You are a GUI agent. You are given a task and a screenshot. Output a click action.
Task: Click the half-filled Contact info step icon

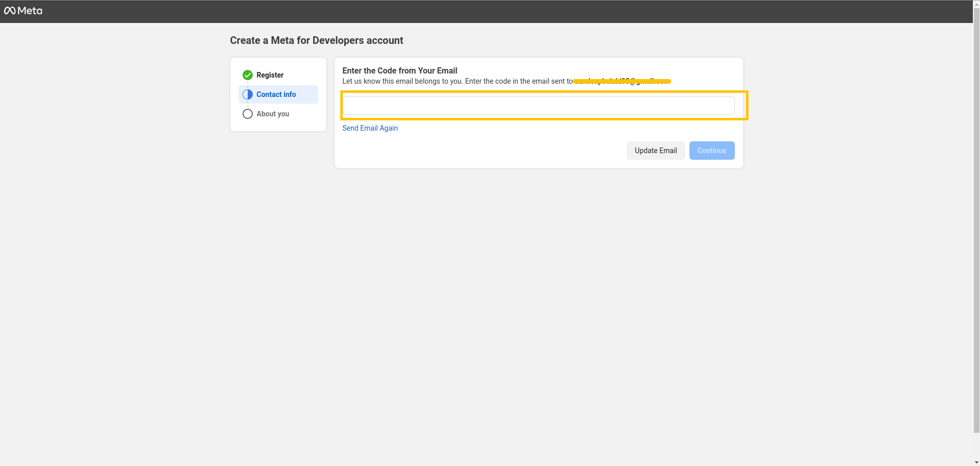pos(248,94)
